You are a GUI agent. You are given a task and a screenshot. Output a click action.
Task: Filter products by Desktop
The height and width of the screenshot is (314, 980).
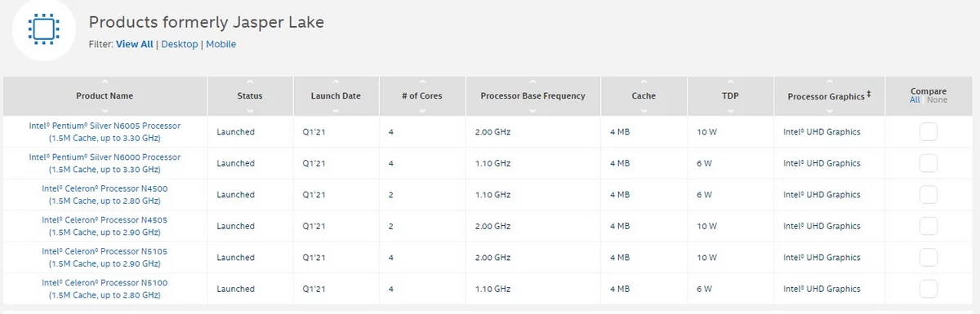pyautogui.click(x=180, y=44)
